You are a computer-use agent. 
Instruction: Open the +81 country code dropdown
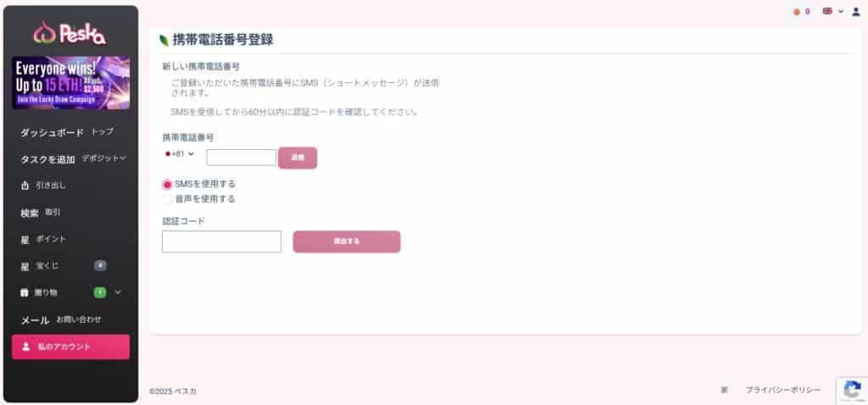(180, 154)
